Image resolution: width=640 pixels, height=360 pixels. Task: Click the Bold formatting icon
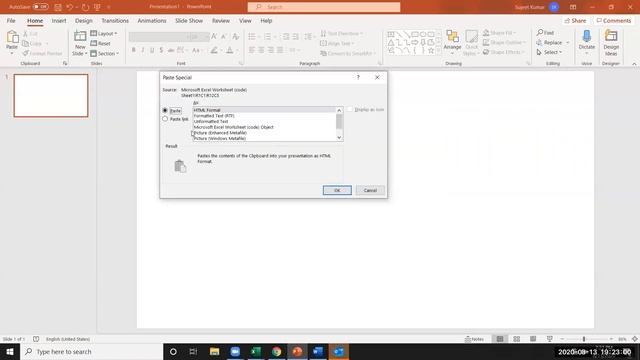pyautogui.click(x=133, y=50)
